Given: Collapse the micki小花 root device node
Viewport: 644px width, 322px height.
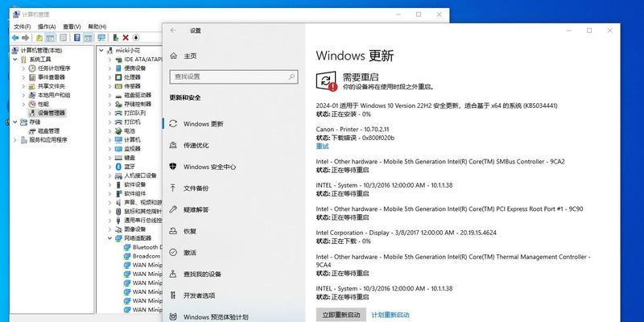Looking at the screenshot, I should click(x=101, y=50).
